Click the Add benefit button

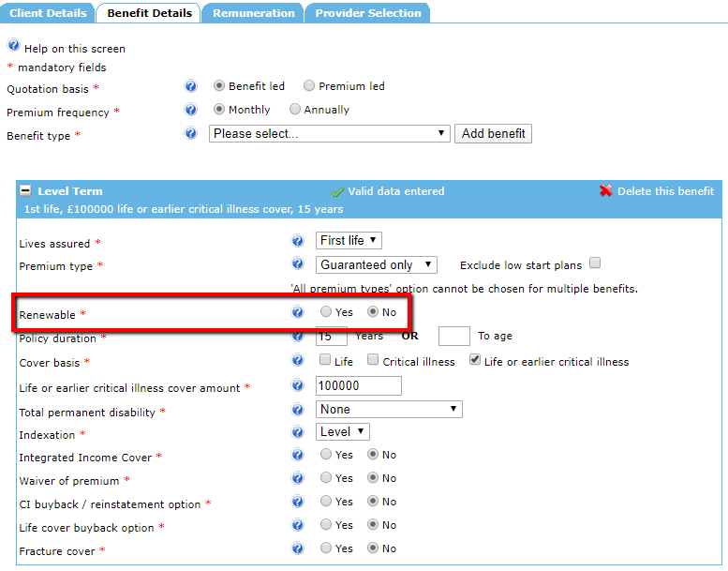click(x=493, y=134)
